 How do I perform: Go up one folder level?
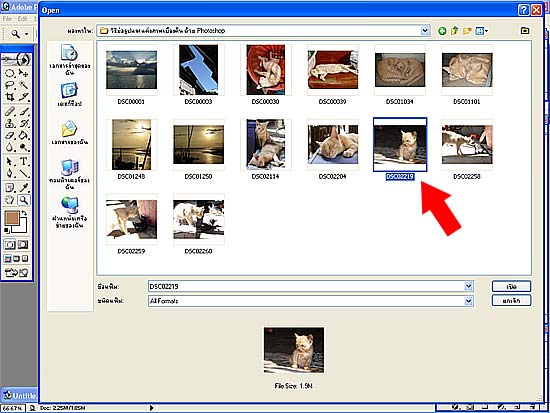pos(455,31)
